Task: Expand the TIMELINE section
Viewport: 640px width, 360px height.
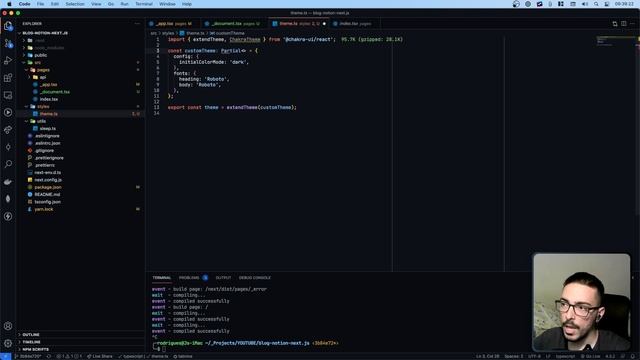Action: (x=80, y=342)
